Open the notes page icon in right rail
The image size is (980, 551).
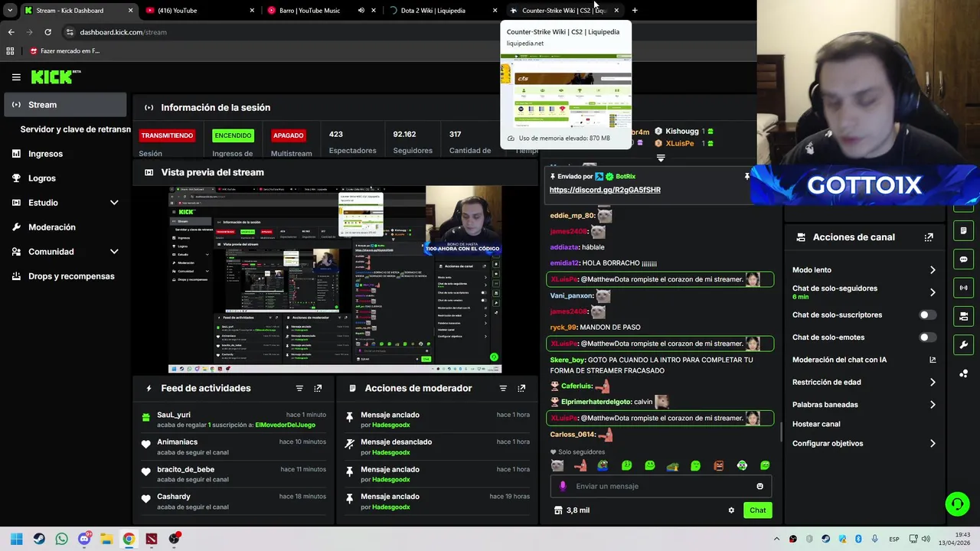(964, 230)
